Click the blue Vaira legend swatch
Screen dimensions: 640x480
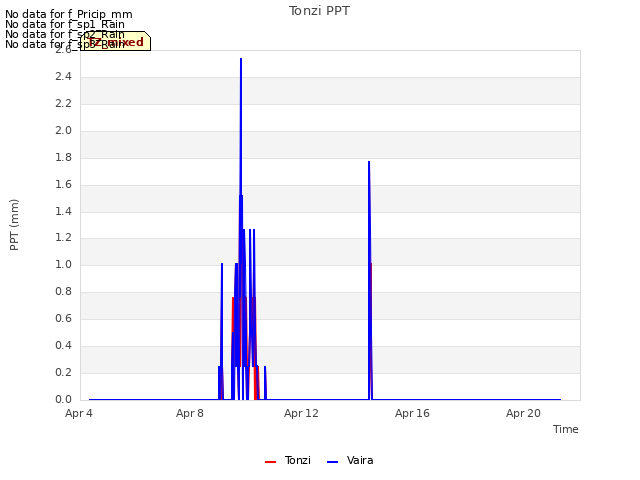tap(333, 462)
